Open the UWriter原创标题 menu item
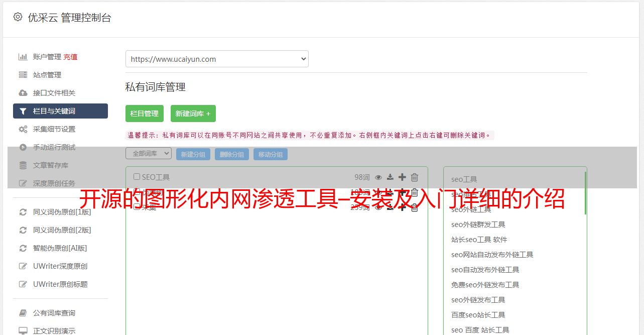 [x=60, y=284]
